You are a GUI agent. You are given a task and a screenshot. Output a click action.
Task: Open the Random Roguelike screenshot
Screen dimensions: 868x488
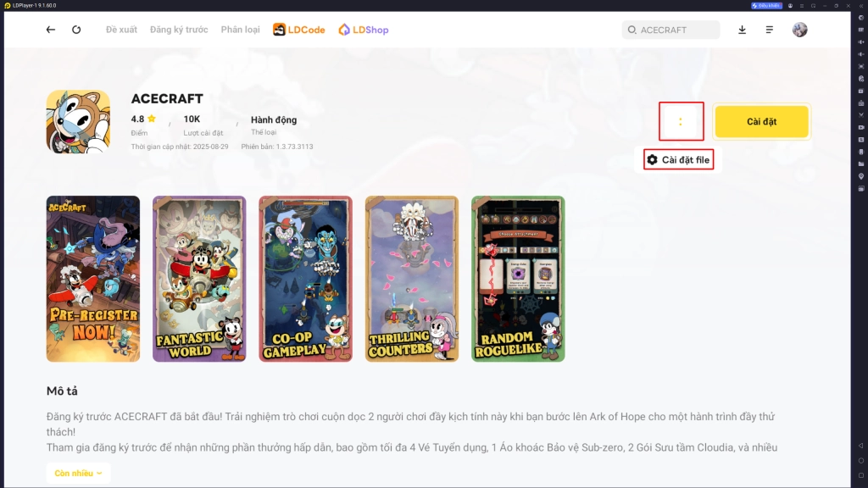tap(518, 279)
